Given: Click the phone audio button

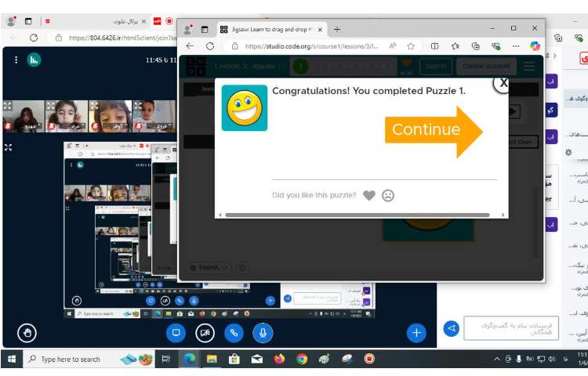Looking at the screenshot, I should tap(234, 332).
